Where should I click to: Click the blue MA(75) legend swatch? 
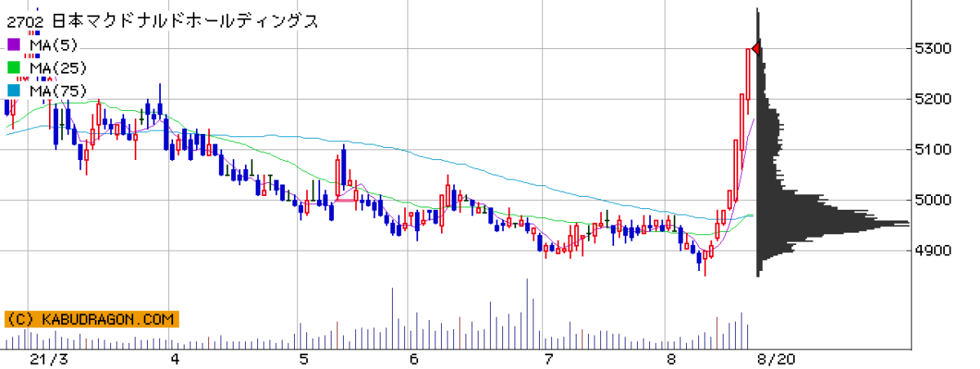(x=12, y=91)
